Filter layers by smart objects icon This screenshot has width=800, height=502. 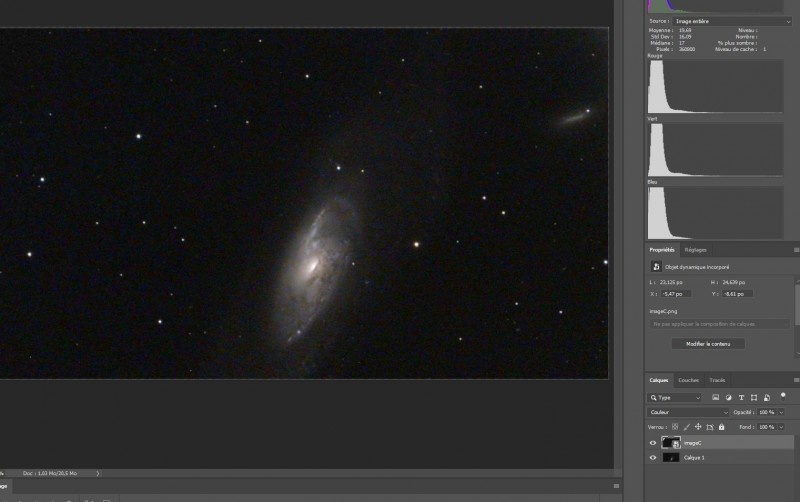point(766,397)
